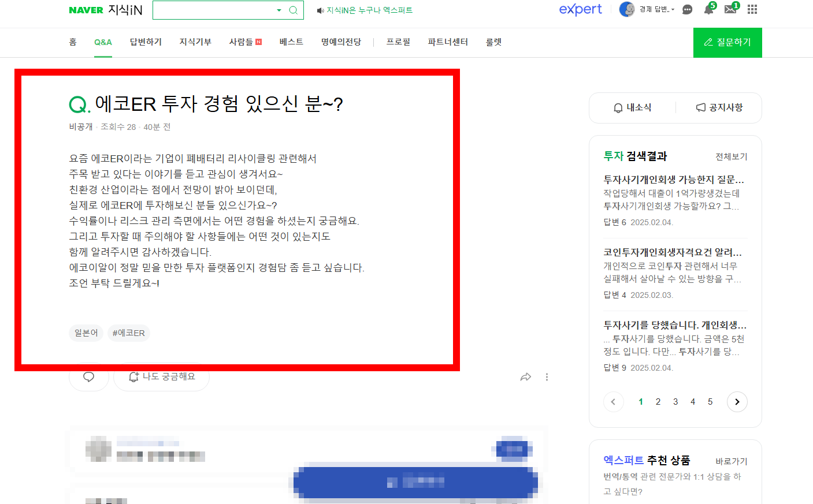
Task: Click the user profile avatar
Action: coord(627,9)
